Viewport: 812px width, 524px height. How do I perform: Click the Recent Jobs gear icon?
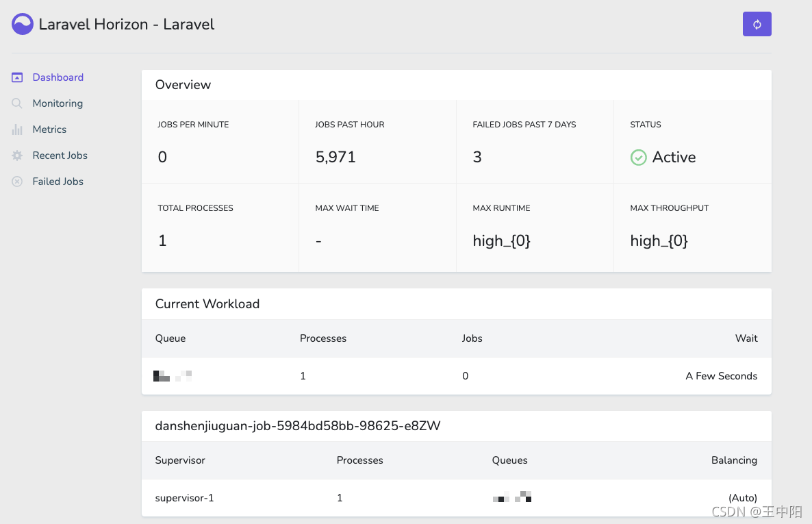(x=17, y=155)
